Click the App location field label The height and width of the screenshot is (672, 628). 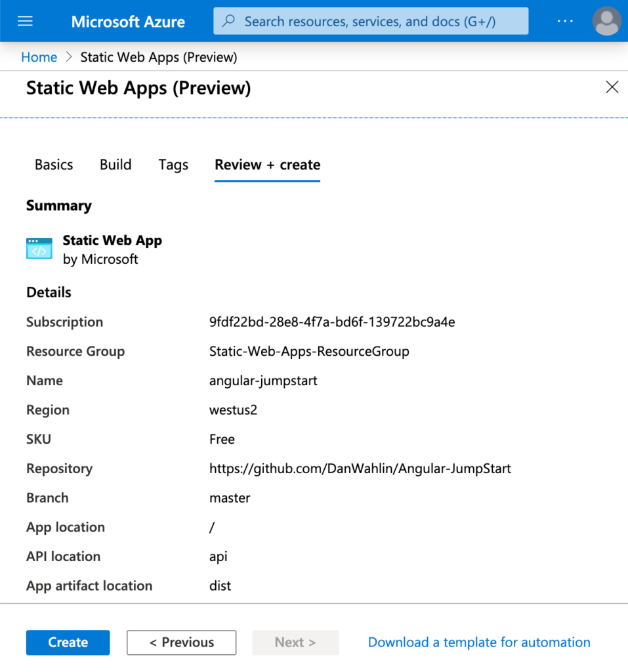[66, 527]
